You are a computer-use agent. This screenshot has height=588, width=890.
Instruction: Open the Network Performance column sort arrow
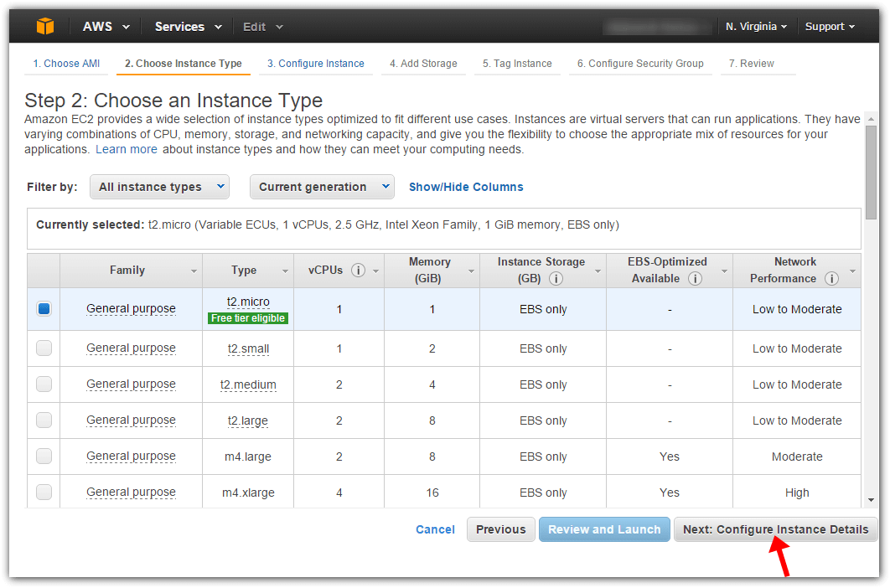(x=852, y=271)
